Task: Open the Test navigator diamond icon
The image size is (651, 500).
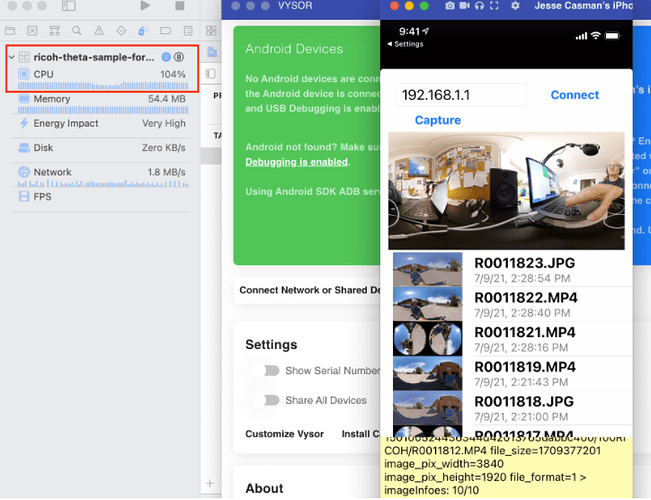Action: tap(121, 31)
